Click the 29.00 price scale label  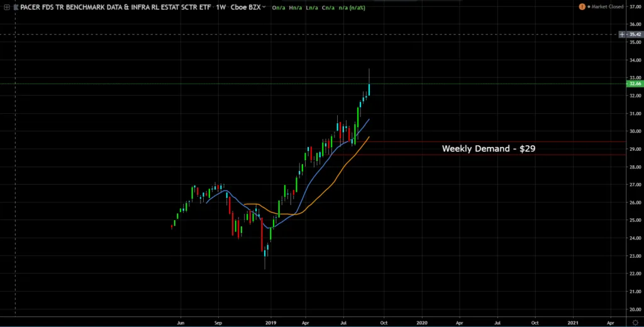[635, 149]
